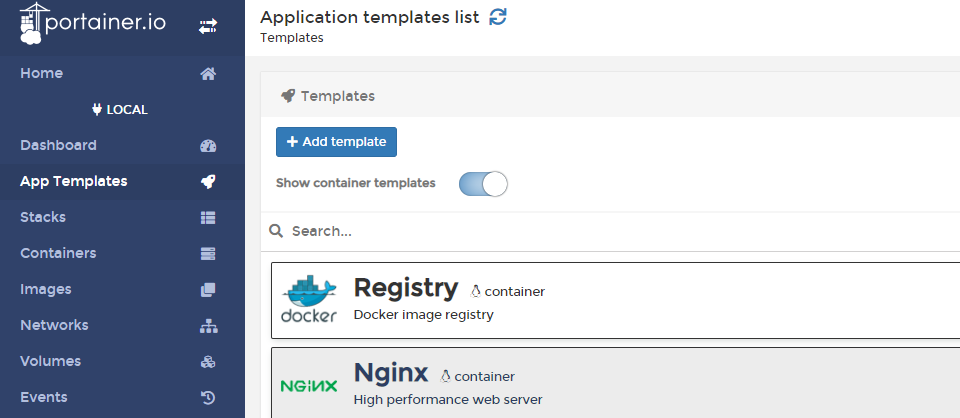Click the Dashboard gauge icon
Image resolution: width=960 pixels, height=418 pixels.
(x=208, y=146)
